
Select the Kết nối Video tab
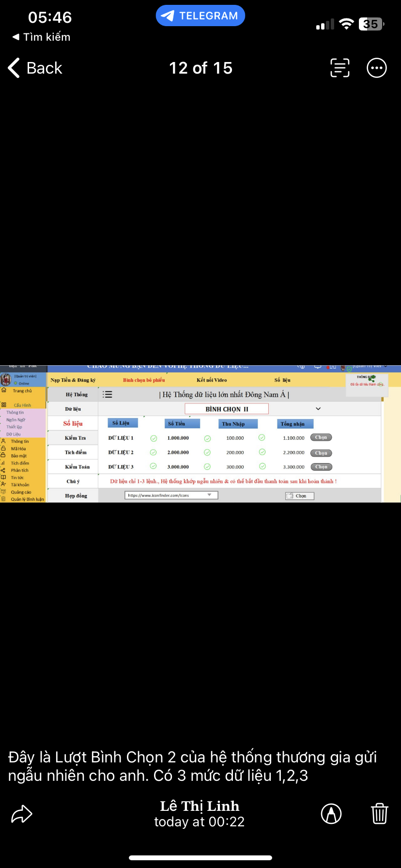click(x=212, y=380)
